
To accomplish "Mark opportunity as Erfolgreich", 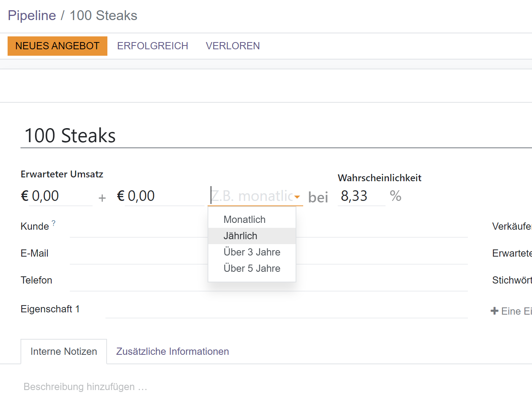I will click(153, 46).
